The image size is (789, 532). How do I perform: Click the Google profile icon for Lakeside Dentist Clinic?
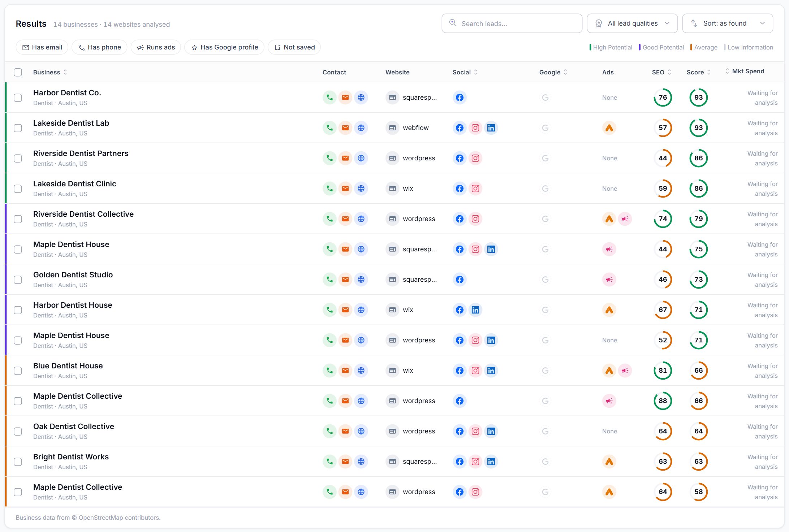[x=546, y=189]
